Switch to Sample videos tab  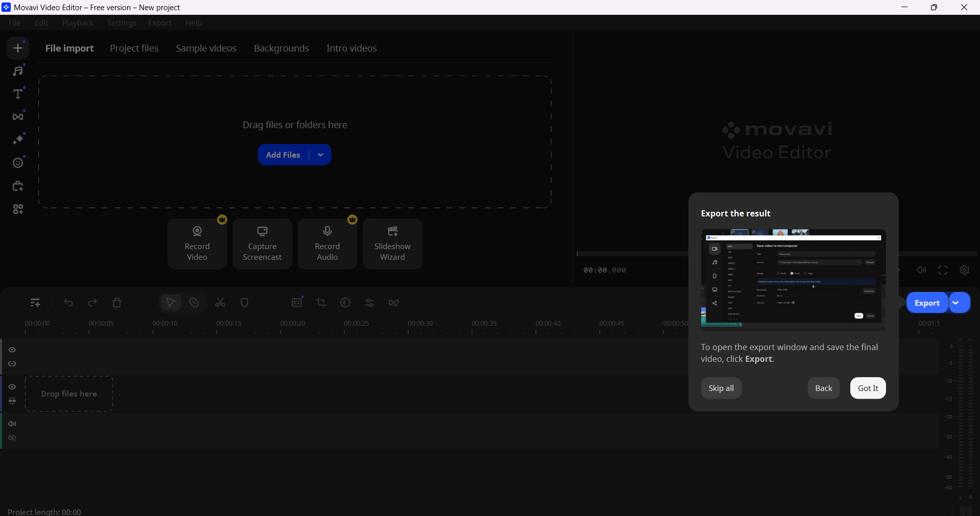[x=206, y=48]
